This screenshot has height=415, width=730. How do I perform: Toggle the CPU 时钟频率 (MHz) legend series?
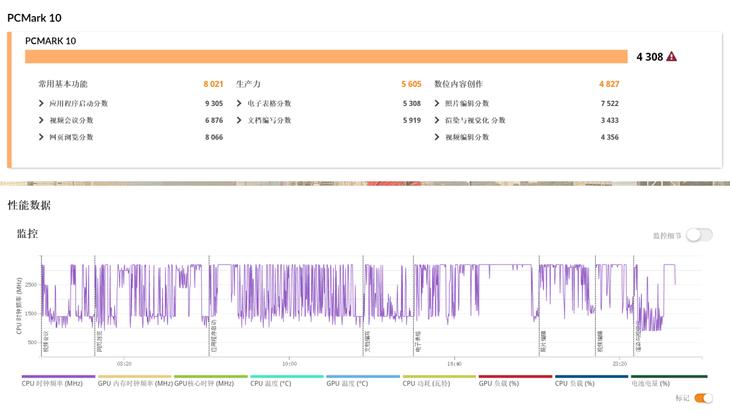coord(58,381)
